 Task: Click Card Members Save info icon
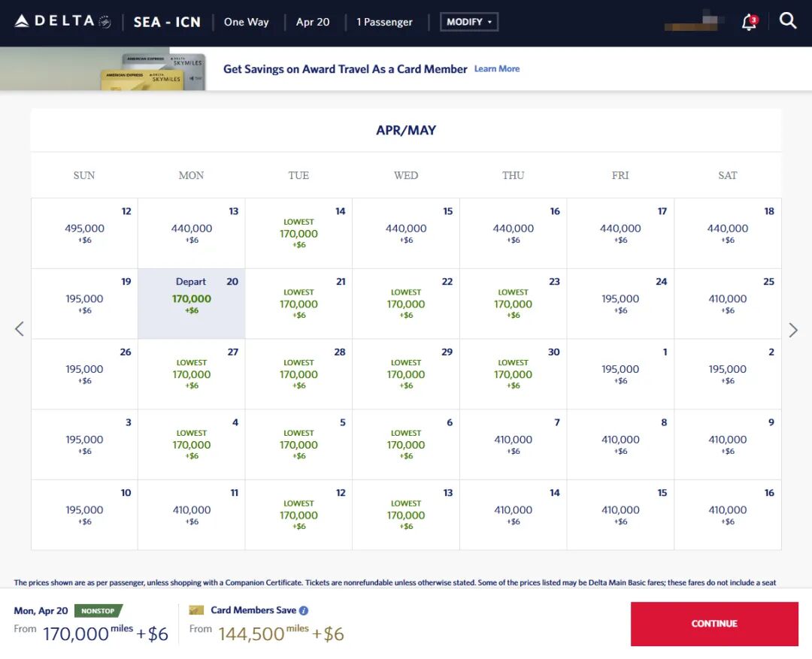pos(304,610)
